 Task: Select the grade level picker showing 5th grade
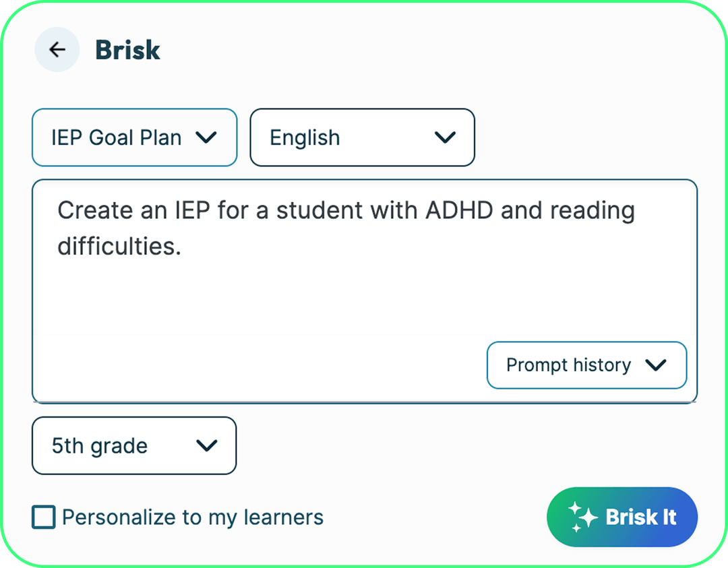click(133, 445)
